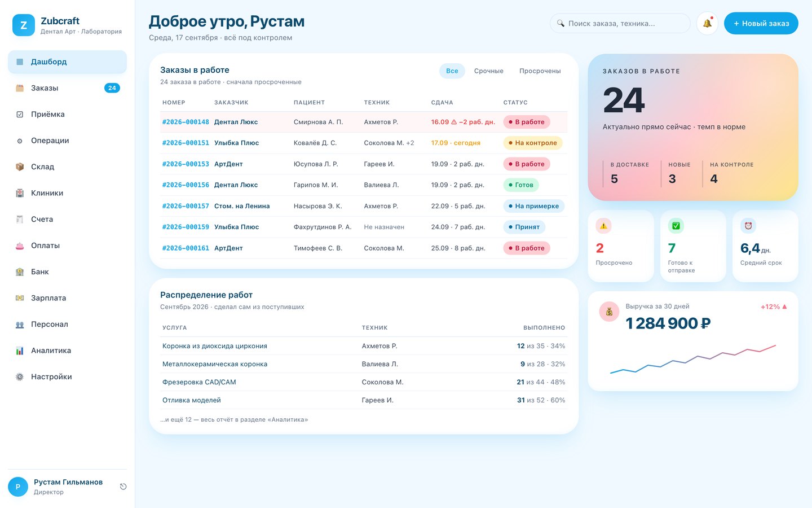Open order #2026-000148
This screenshot has height=508, width=812.
point(186,122)
